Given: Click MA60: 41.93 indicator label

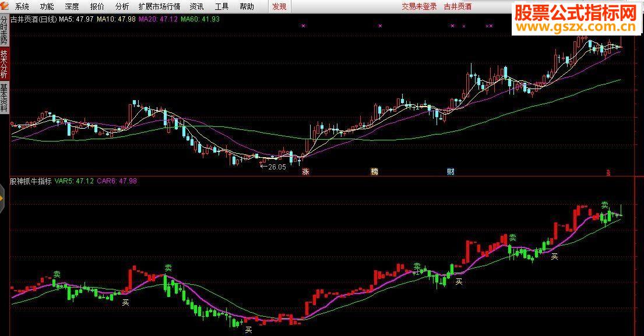Looking at the screenshot, I should (200, 19).
